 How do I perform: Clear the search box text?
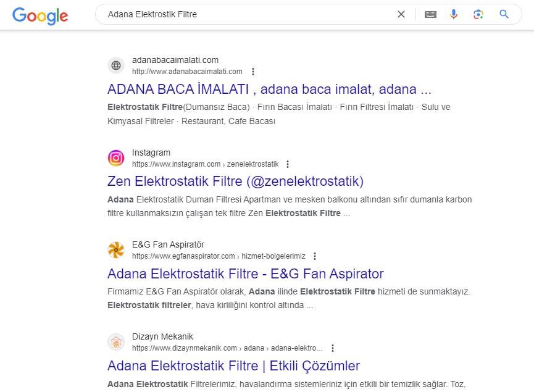(401, 14)
